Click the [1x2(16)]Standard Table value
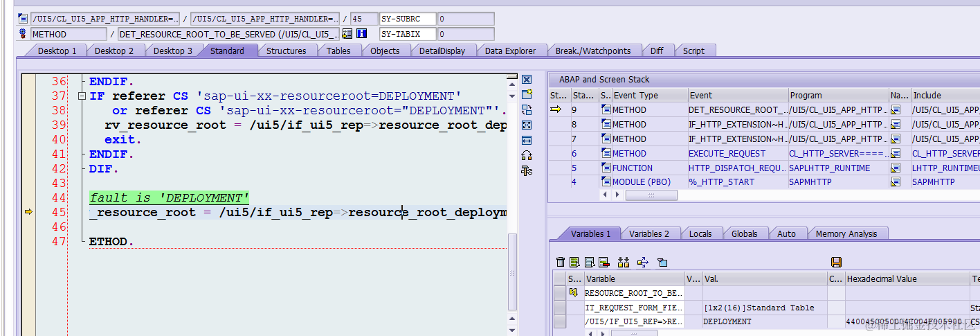 pos(765,307)
